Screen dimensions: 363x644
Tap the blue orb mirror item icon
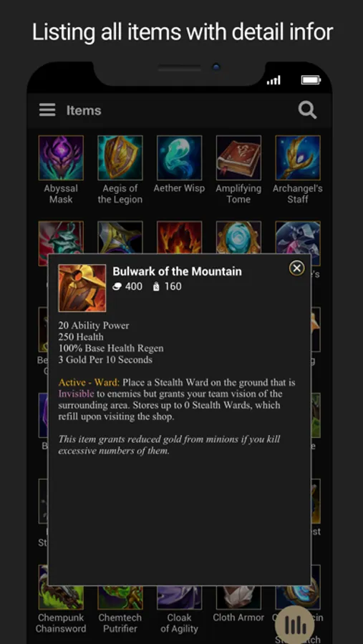tap(238, 238)
